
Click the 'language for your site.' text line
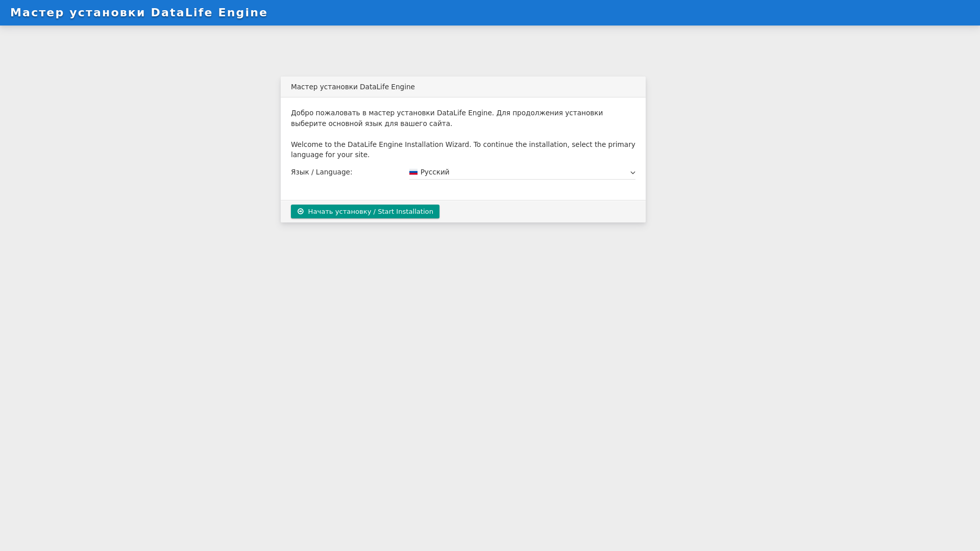(x=330, y=155)
